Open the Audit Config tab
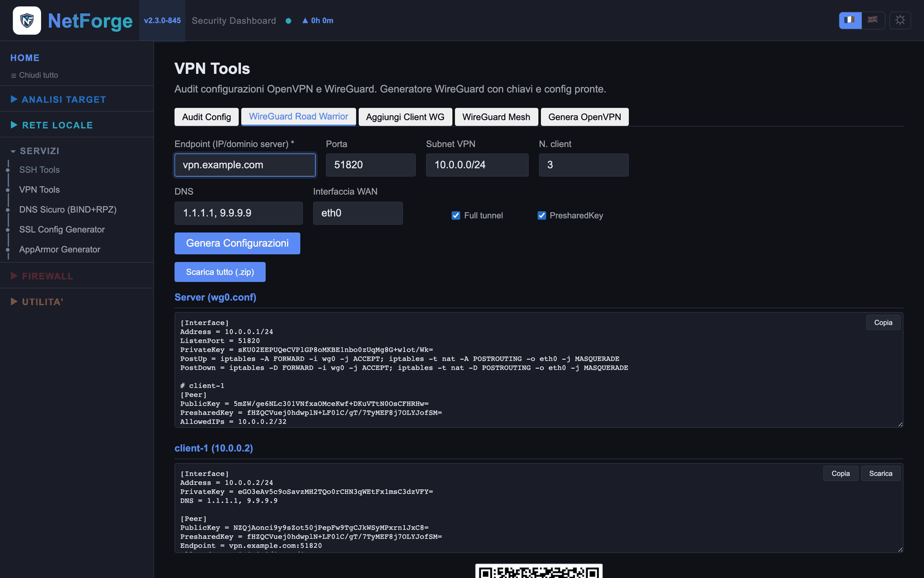The height and width of the screenshot is (578, 924). (207, 117)
